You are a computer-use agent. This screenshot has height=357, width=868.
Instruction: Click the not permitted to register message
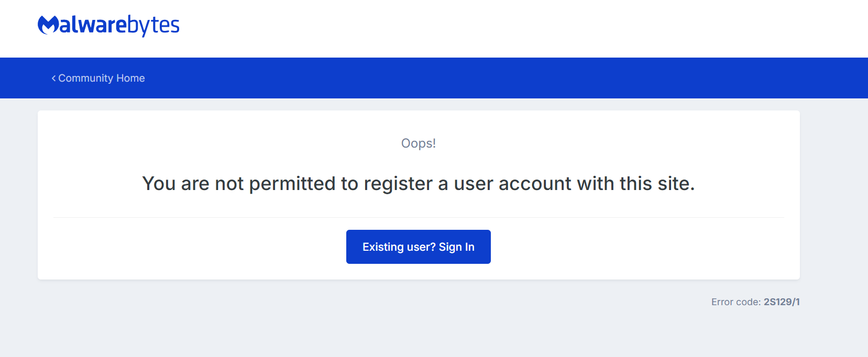coord(419,184)
